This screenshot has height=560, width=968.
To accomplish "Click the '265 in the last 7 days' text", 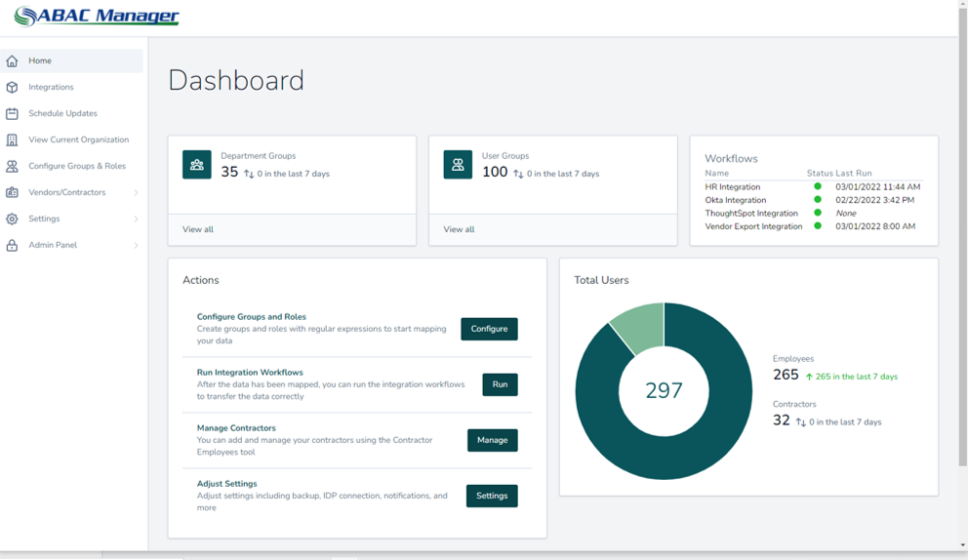I will point(856,377).
